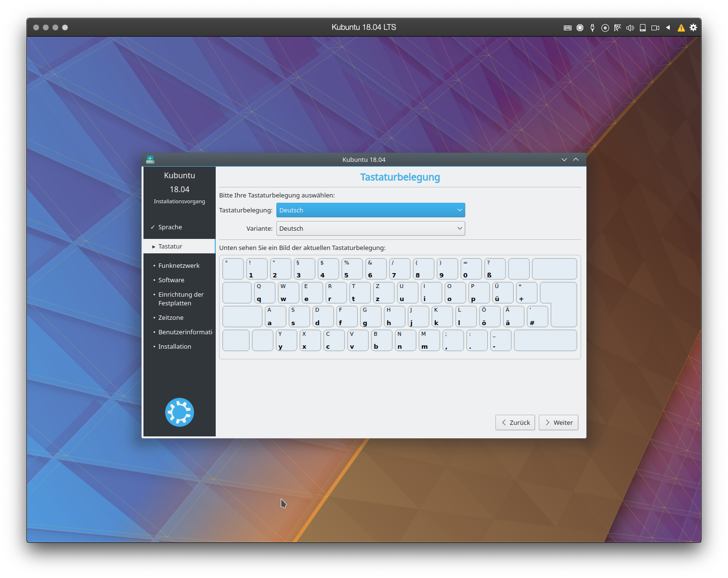Click the ö key in keyboard preview

tap(490, 316)
